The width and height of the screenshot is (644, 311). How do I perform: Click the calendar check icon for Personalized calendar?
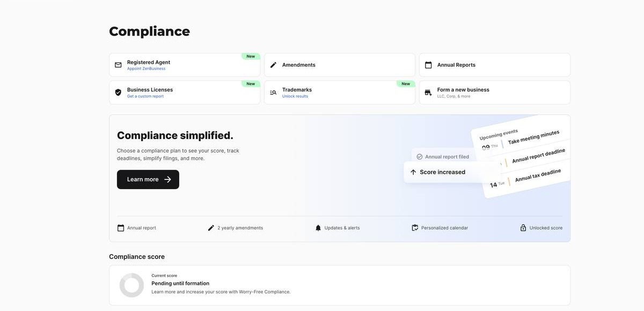tap(415, 228)
